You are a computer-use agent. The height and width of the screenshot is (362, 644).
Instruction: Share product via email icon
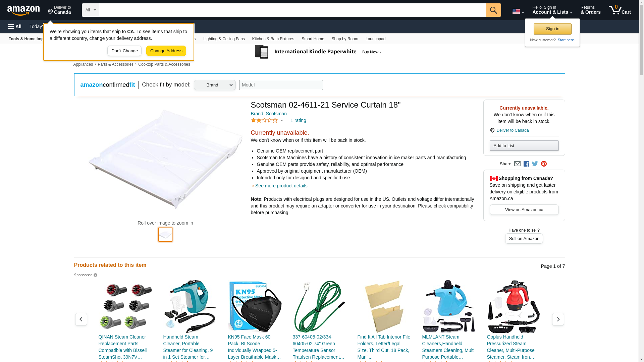pos(517,164)
